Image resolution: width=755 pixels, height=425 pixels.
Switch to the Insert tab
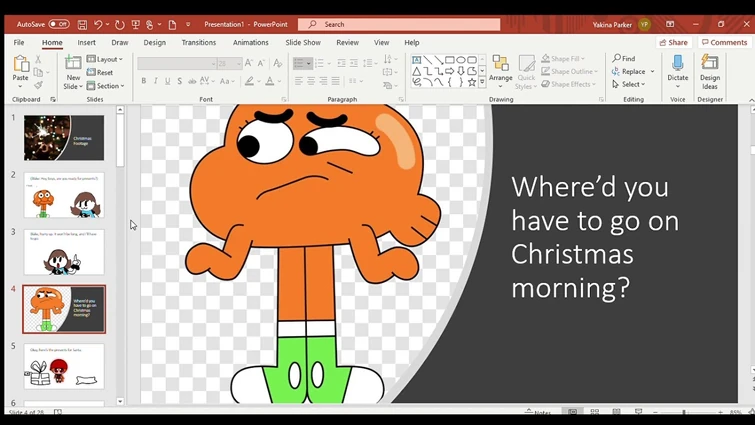coord(87,42)
